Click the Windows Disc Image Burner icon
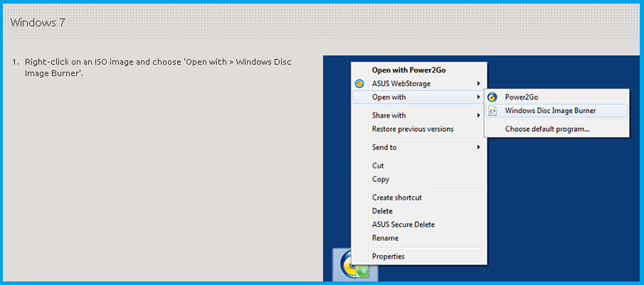Viewport: 644px width, 285px height. 492,111
